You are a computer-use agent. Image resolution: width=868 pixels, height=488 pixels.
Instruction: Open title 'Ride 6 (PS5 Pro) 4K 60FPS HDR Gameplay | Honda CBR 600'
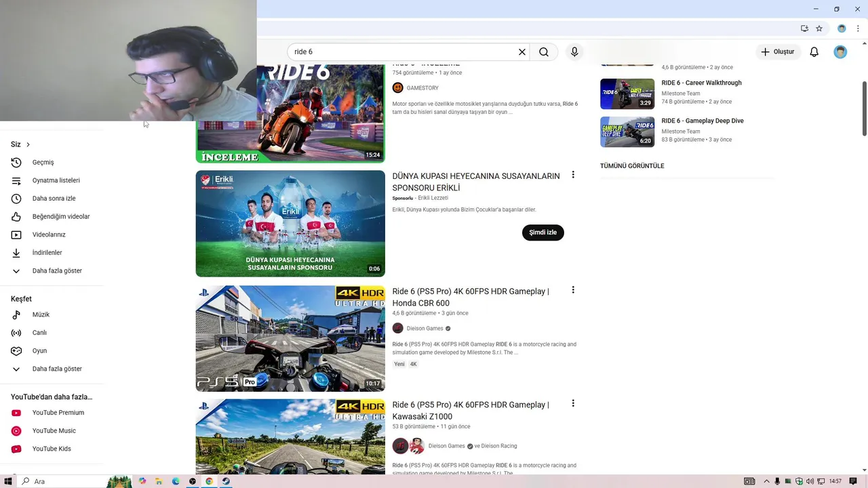pyautogui.click(x=471, y=298)
